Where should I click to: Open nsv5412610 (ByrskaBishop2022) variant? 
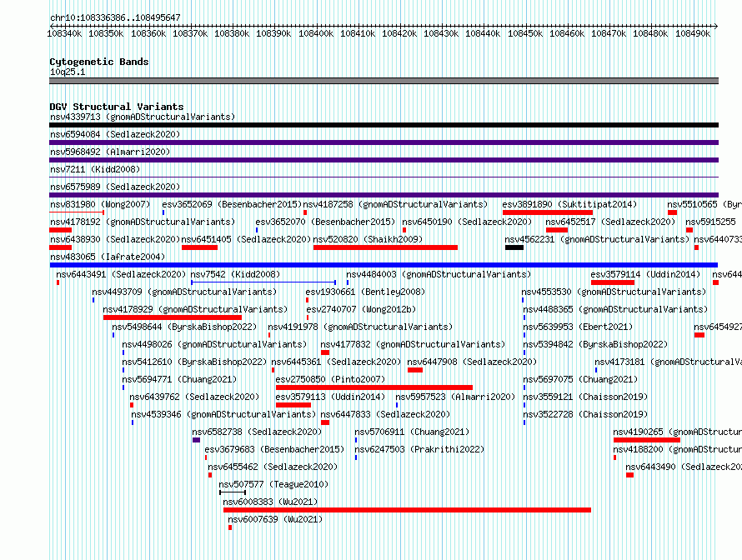click(194, 362)
